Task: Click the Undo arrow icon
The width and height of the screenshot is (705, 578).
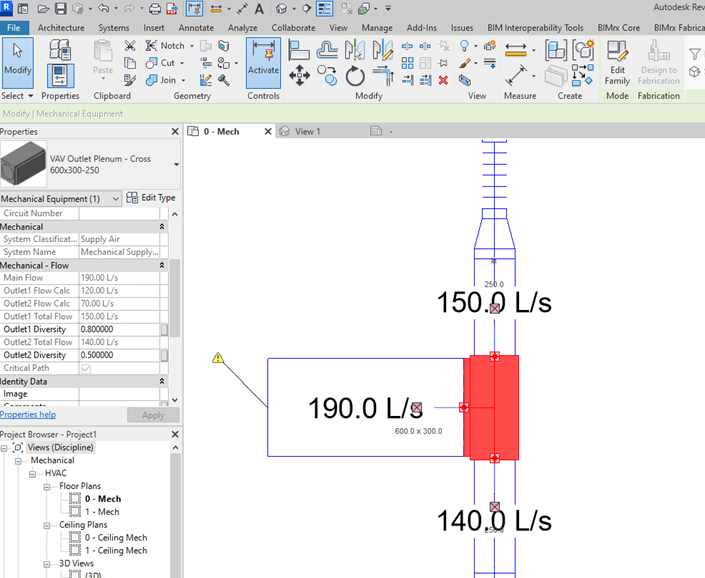Action: pos(103,8)
